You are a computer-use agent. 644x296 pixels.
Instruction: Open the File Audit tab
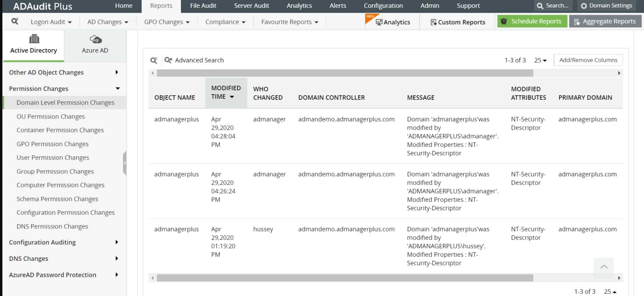pos(203,6)
